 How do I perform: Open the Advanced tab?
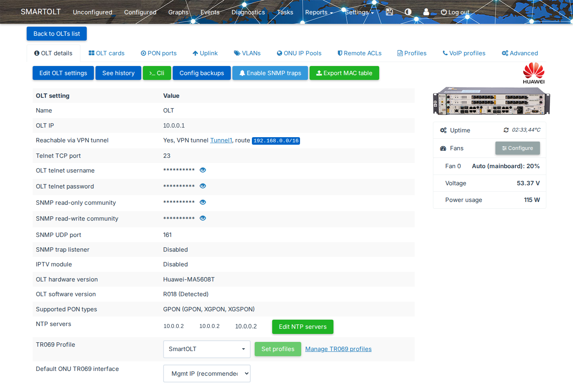pyautogui.click(x=520, y=53)
